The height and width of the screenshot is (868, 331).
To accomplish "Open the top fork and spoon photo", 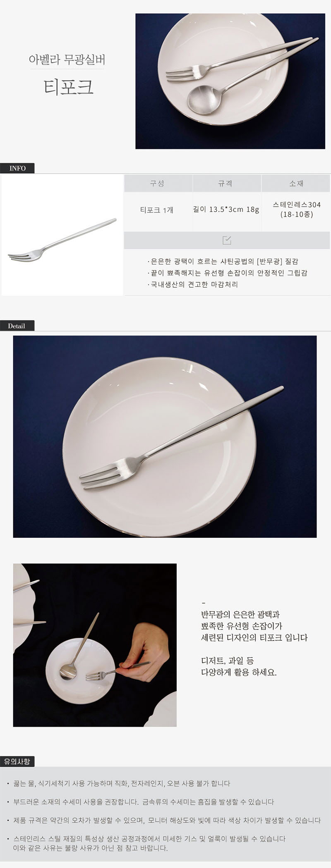I will pyautogui.click(x=230, y=81).
